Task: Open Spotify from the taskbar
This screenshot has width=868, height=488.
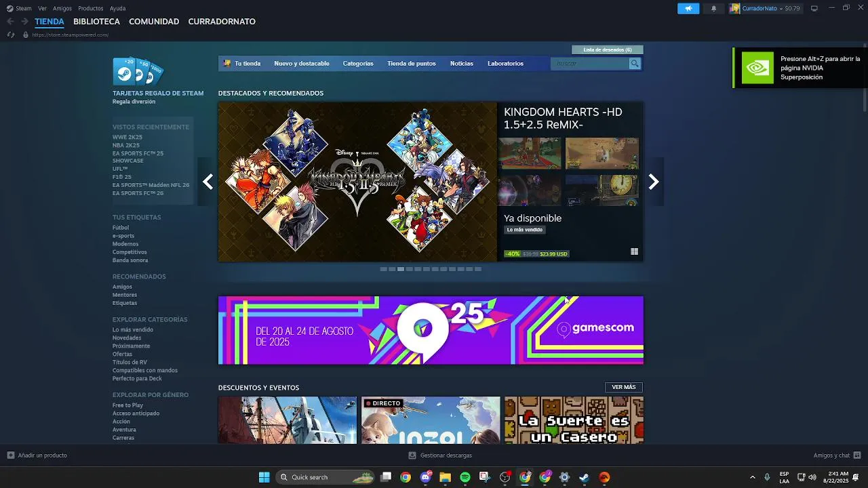Action: click(465, 477)
